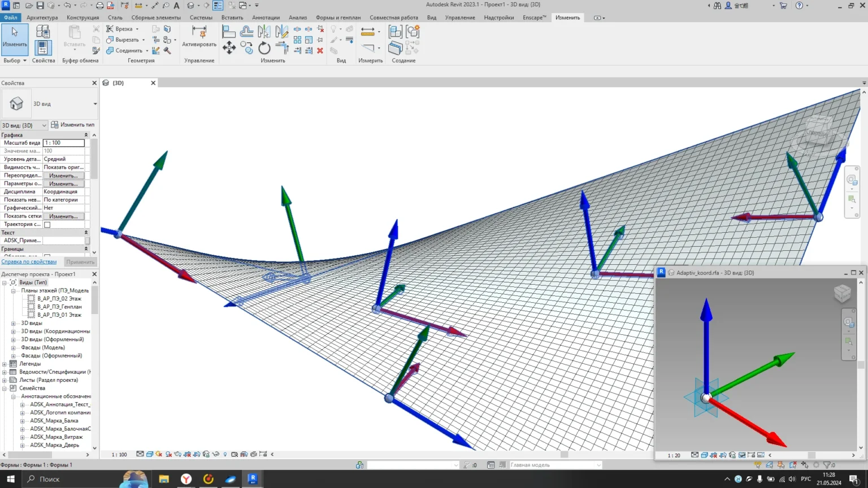Click the Demolish hammer icon
Image resolution: width=868 pixels, height=488 pixels.
(167, 50)
